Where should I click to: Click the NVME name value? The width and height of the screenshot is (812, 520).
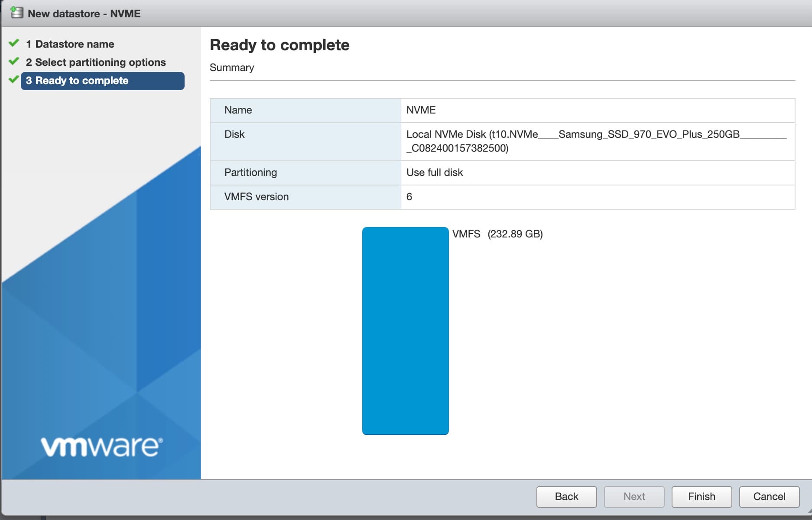(421, 110)
